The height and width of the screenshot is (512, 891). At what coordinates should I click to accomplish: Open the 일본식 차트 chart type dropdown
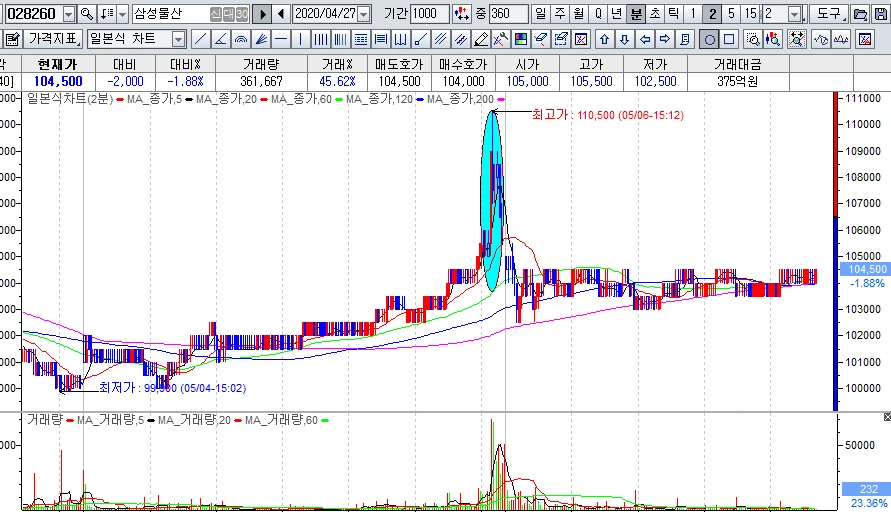point(178,39)
